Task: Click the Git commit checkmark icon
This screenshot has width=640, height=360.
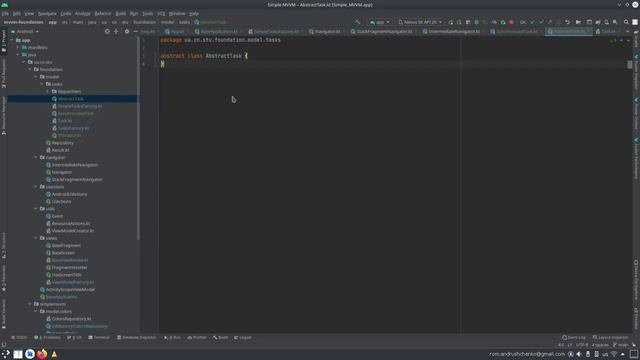Action: (541, 22)
